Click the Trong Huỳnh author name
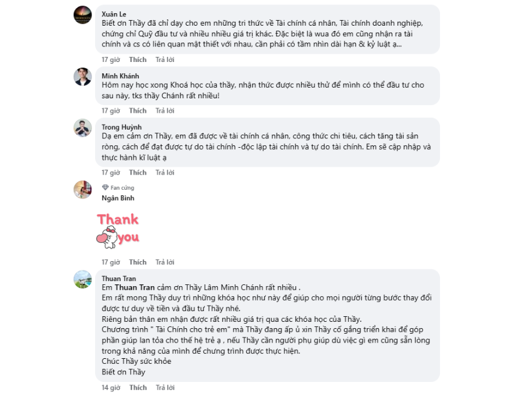 tap(121, 127)
